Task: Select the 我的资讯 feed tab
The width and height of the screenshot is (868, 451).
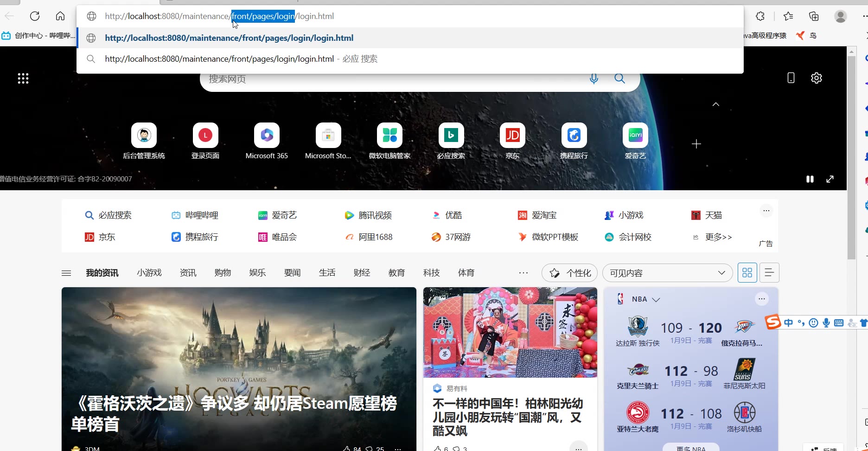Action: [102, 273]
